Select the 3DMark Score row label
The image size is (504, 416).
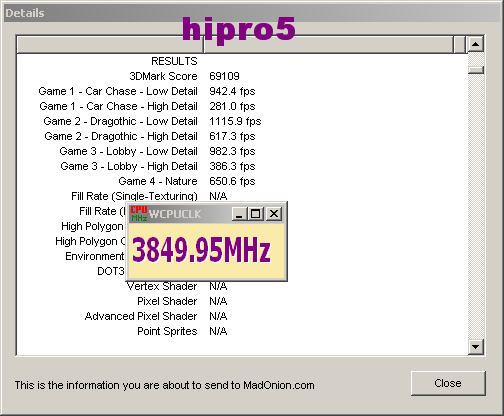163,76
